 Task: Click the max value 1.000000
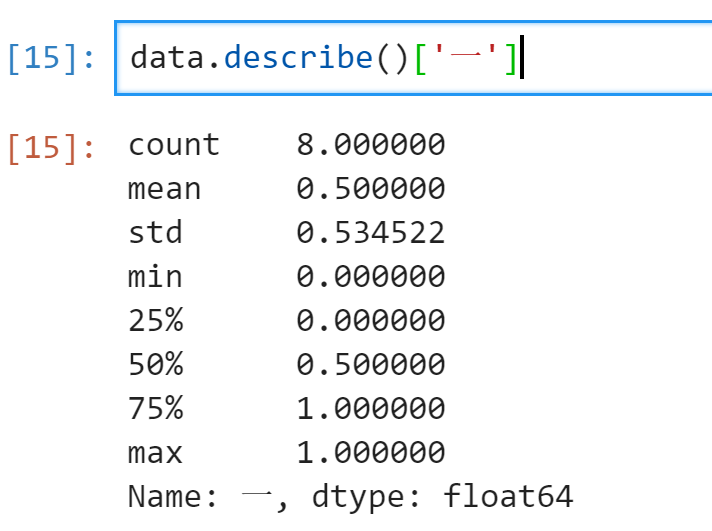[371, 452]
